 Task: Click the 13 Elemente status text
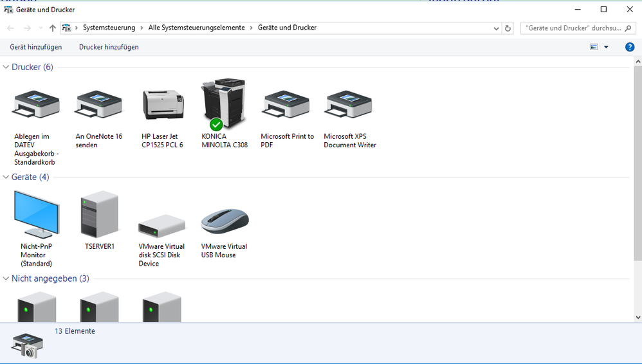[x=75, y=331]
